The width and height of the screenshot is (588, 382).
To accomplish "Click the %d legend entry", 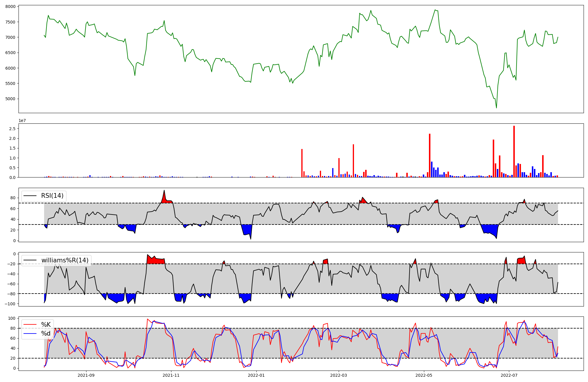I will click(46, 334).
